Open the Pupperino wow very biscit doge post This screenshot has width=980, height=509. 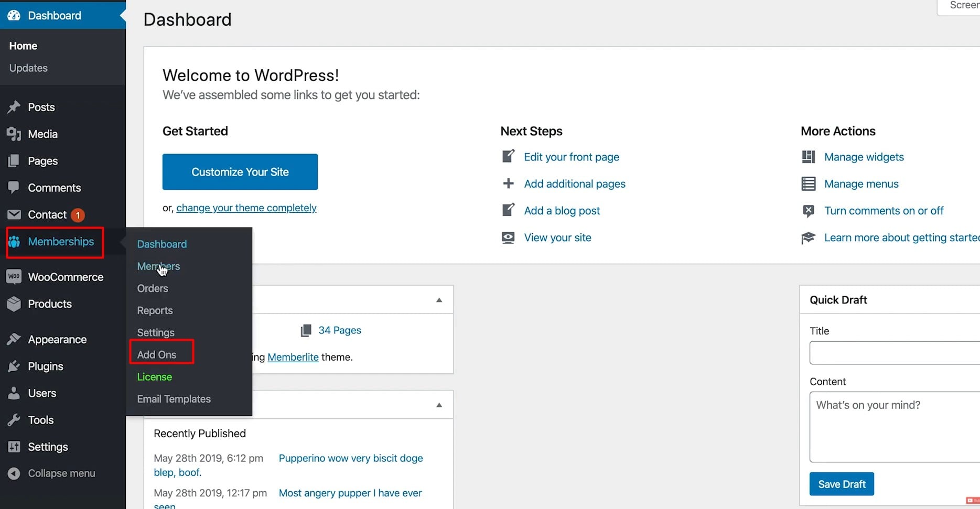click(351, 458)
